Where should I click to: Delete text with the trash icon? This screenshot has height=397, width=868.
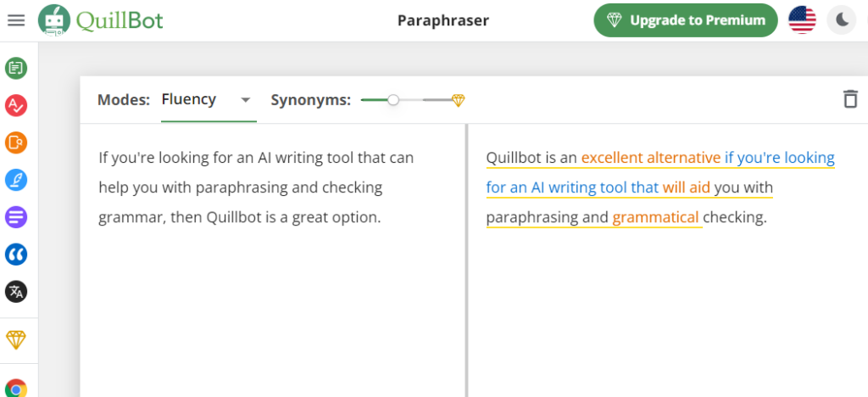(x=849, y=99)
